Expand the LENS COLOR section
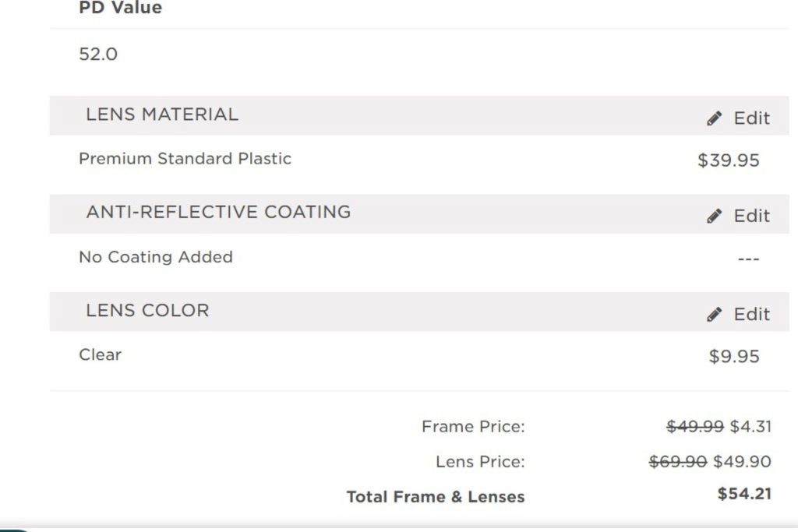This screenshot has height=532, width=798. tap(147, 310)
